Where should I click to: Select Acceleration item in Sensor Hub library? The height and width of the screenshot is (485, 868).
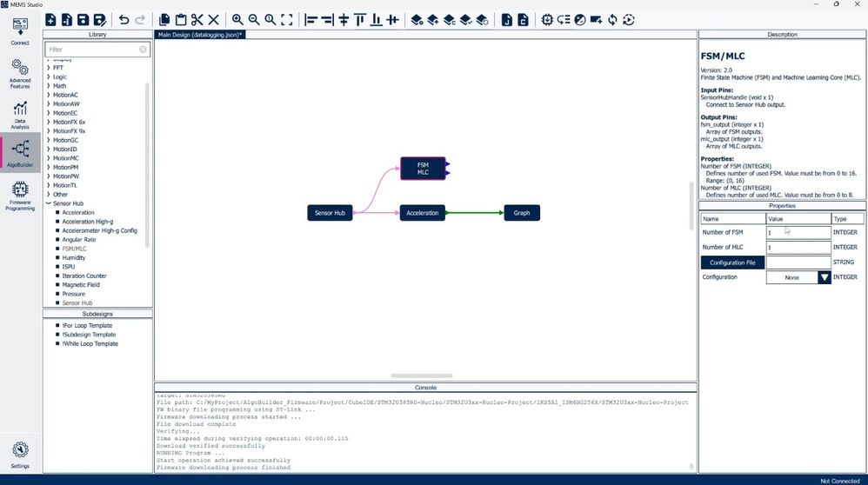[78, 212]
